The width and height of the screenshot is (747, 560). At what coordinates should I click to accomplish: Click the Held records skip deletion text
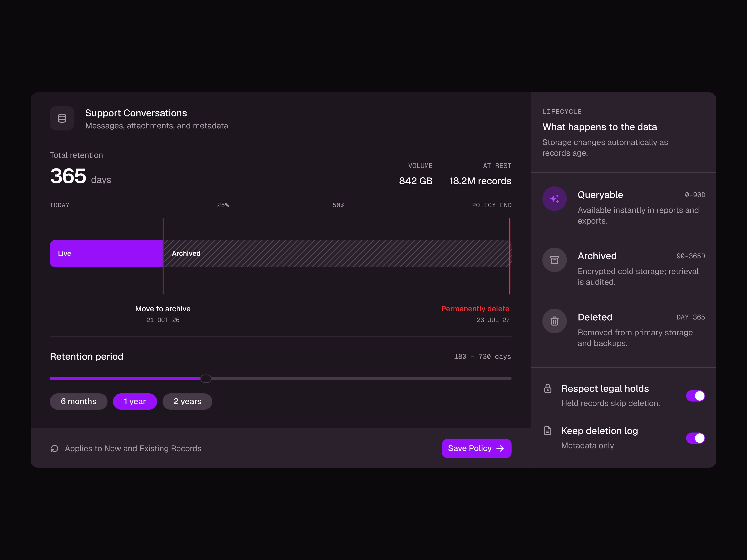tap(611, 403)
